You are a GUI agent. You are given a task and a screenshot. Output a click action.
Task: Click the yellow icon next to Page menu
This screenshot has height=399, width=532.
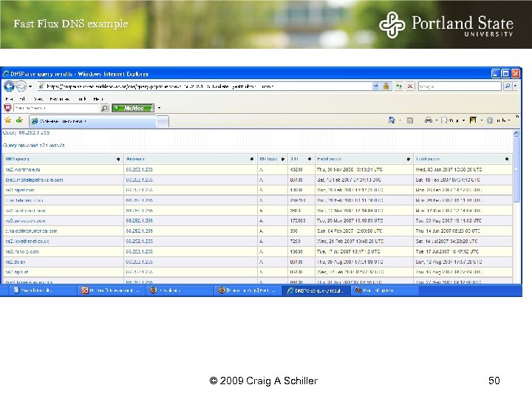coord(473,120)
